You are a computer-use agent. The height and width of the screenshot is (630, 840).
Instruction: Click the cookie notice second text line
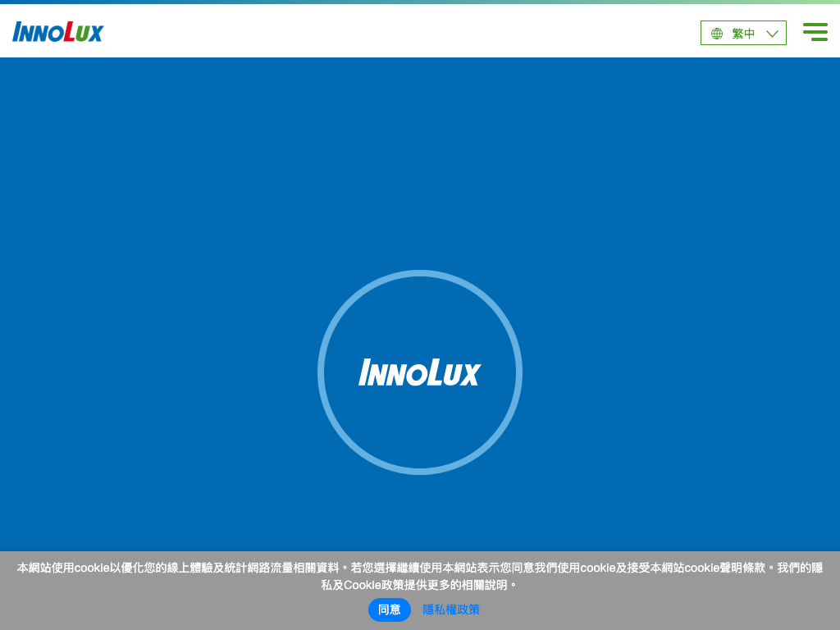click(420, 585)
